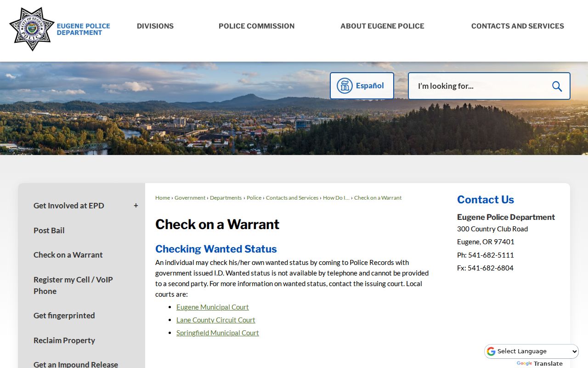Click the Check on a Warrant page title
The width and height of the screenshot is (588, 368).
(217, 224)
